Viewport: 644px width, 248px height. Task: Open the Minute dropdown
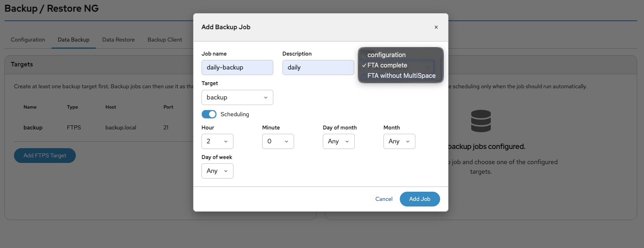(x=278, y=141)
